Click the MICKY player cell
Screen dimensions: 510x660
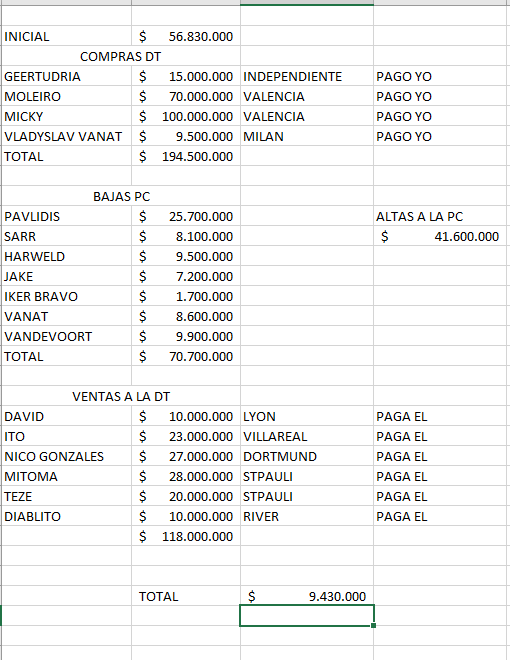(66, 116)
